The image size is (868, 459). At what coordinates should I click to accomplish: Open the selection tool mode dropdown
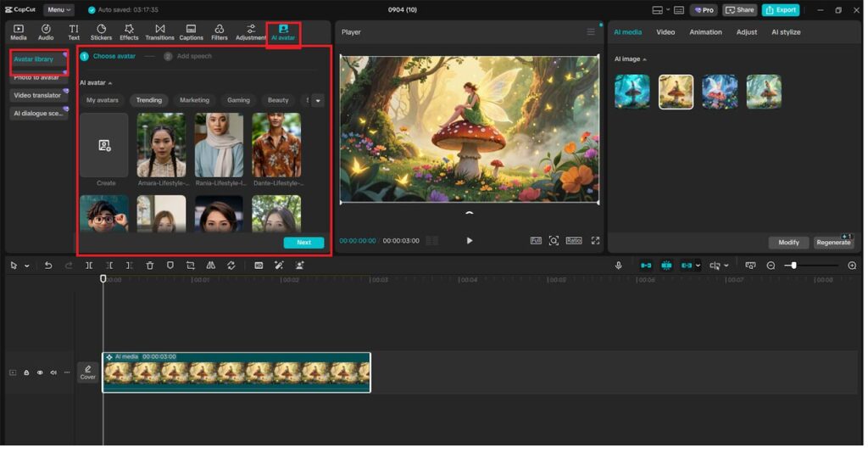click(x=27, y=266)
